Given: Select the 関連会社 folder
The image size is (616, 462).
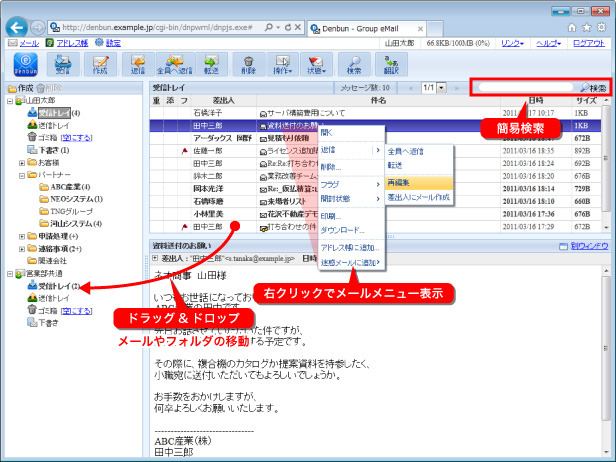Looking at the screenshot, I should [47, 261].
